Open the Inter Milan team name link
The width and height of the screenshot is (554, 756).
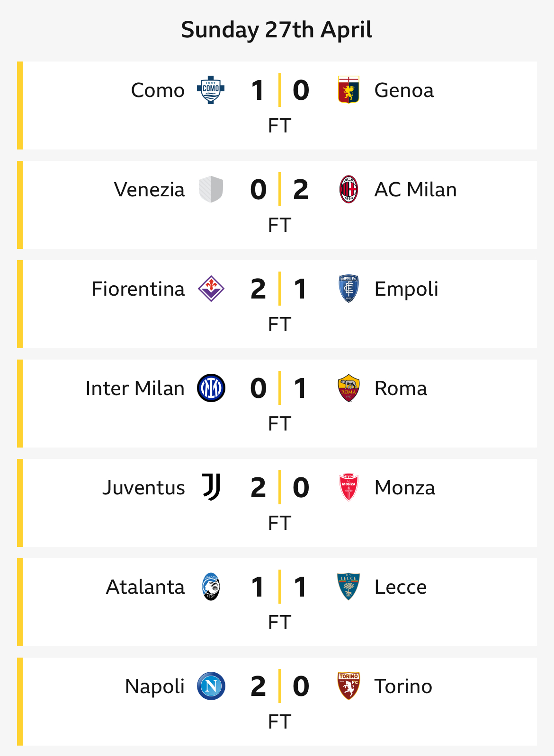[x=135, y=388]
